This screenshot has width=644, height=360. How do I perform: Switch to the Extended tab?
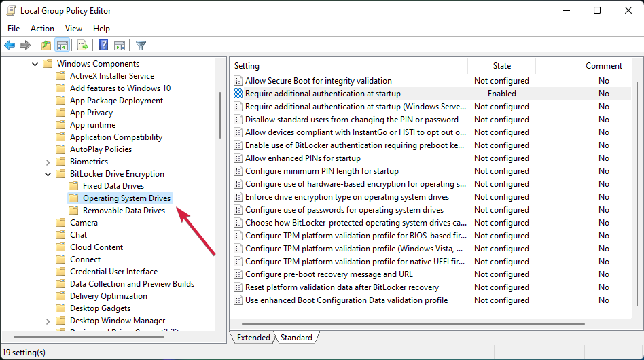tap(253, 338)
